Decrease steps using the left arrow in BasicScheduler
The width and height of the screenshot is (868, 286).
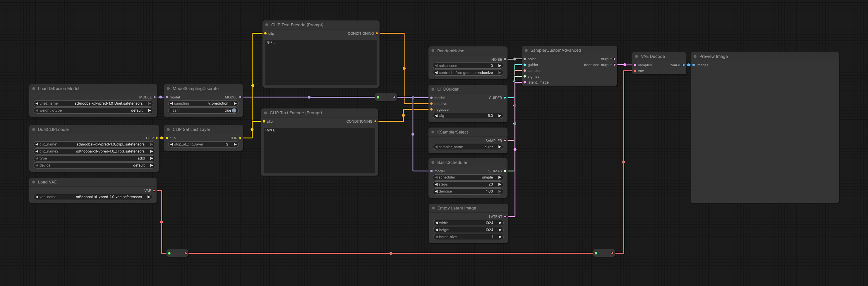(x=436, y=184)
